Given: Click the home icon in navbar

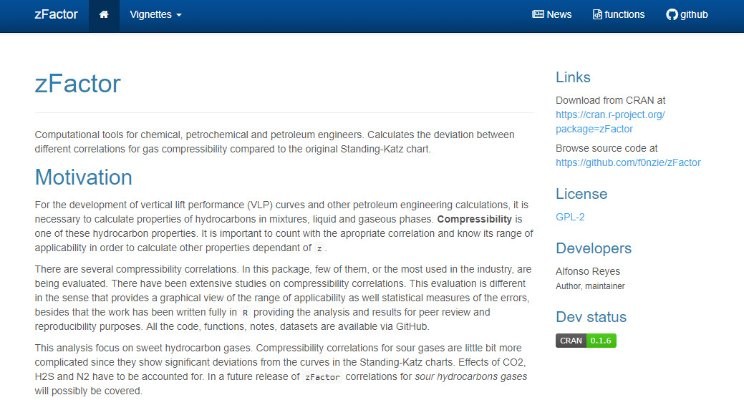Looking at the screenshot, I should [x=104, y=15].
